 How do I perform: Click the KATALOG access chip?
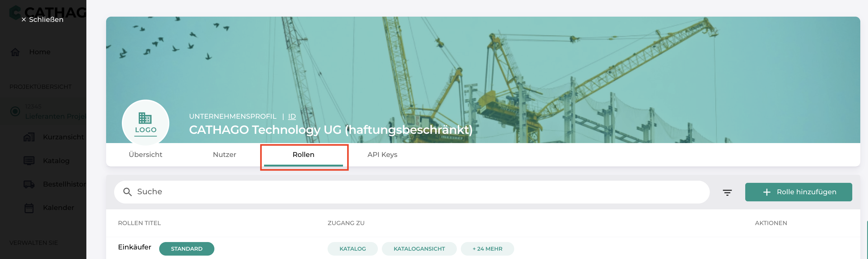pos(353,249)
